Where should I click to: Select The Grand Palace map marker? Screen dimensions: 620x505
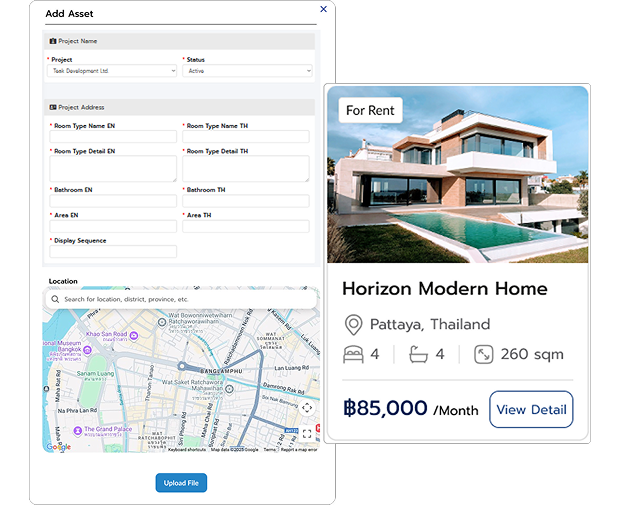(x=76, y=429)
